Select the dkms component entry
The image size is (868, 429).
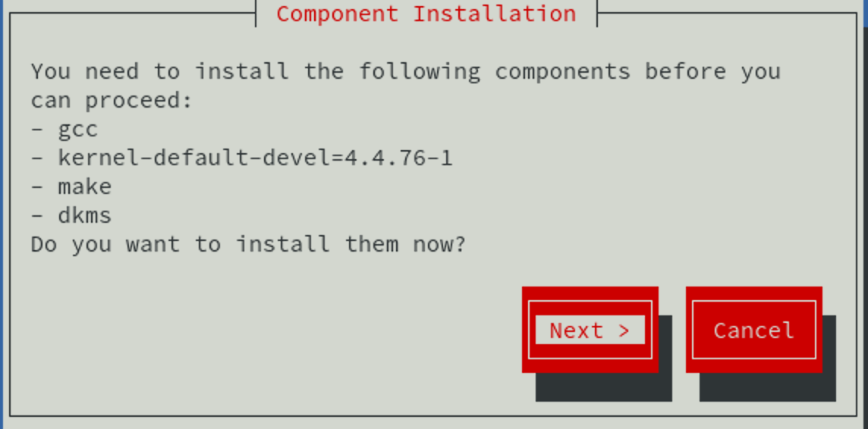pos(85,215)
